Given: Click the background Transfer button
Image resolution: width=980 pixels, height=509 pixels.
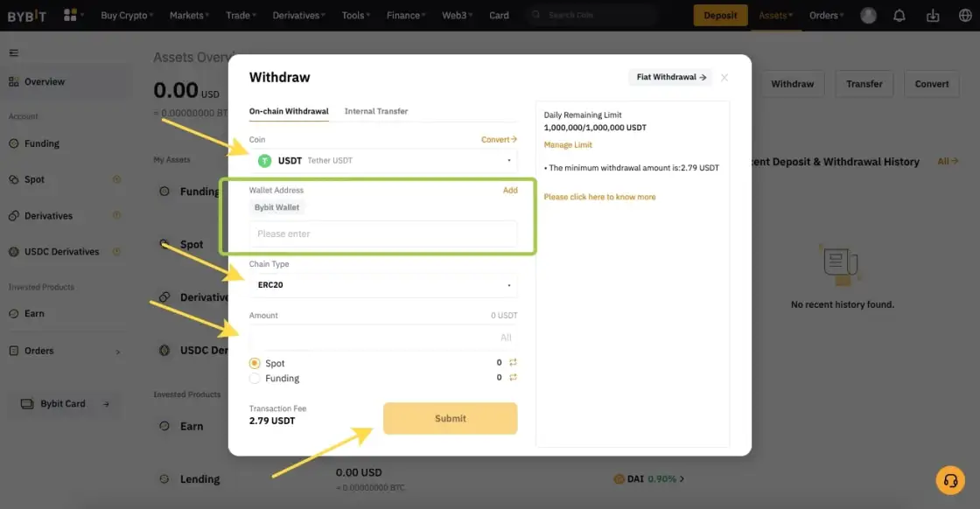Looking at the screenshot, I should (x=864, y=84).
